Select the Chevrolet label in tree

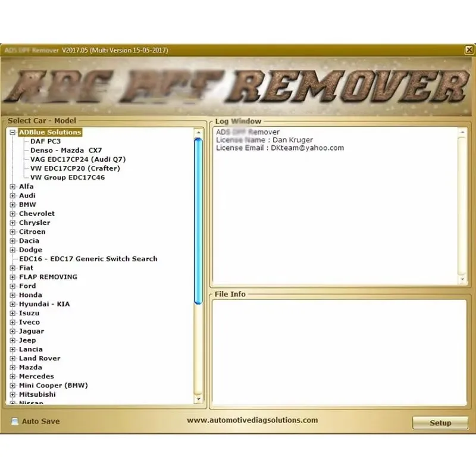(37, 214)
